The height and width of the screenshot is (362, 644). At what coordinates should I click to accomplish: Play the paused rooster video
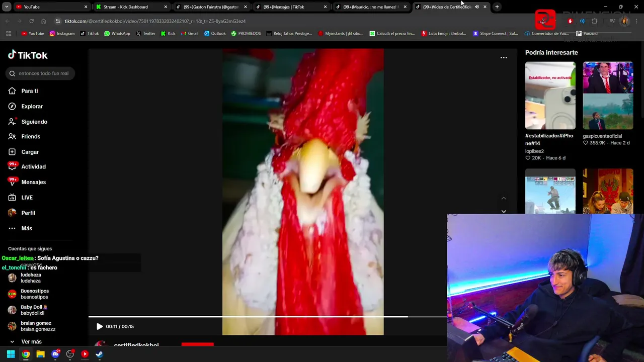coord(99,326)
